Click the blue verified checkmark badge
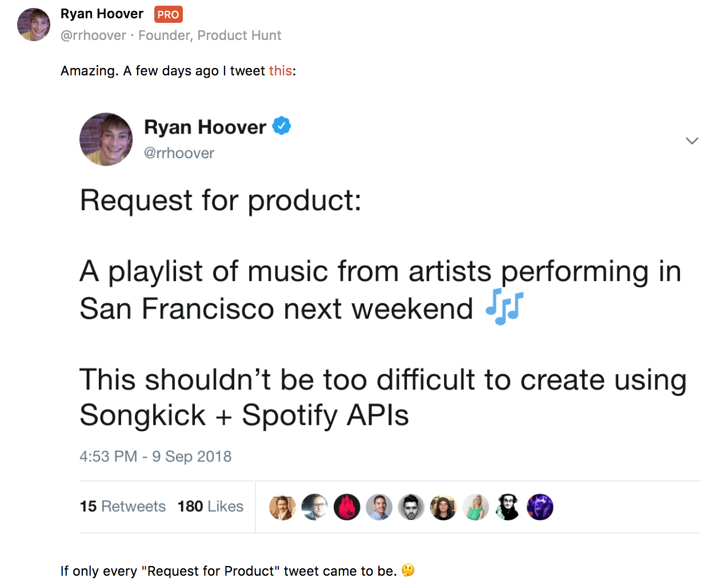The height and width of the screenshot is (586, 728). pyautogui.click(x=281, y=126)
